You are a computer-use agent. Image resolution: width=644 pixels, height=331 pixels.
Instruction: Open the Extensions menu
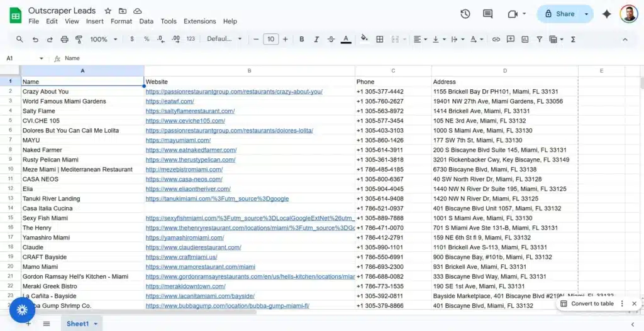199,21
